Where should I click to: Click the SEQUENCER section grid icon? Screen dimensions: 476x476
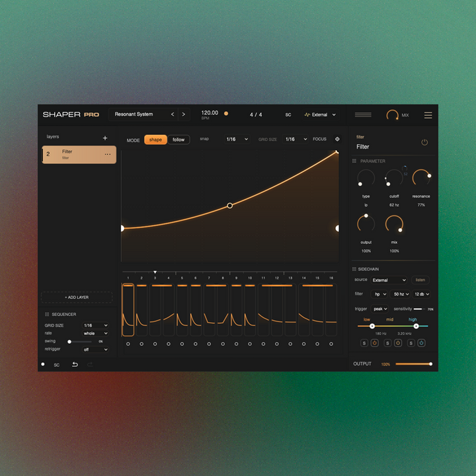(47, 314)
